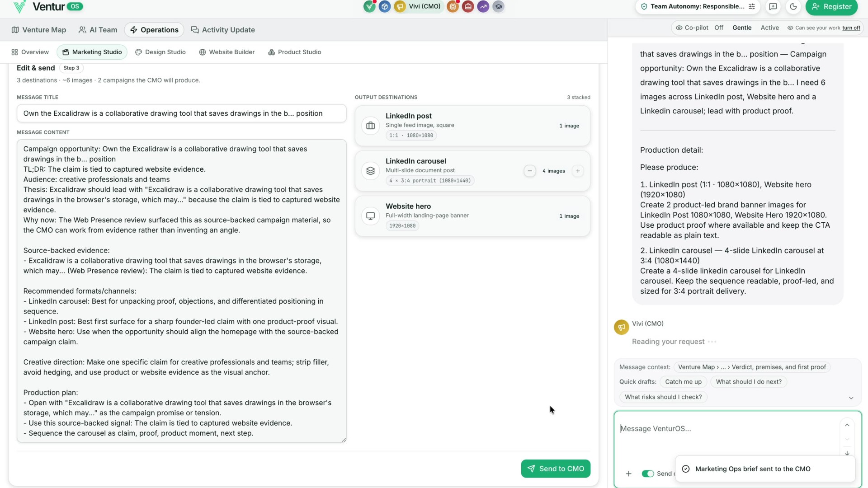
Task: Click the 'What should I do next?' quick draft
Action: [749, 382]
